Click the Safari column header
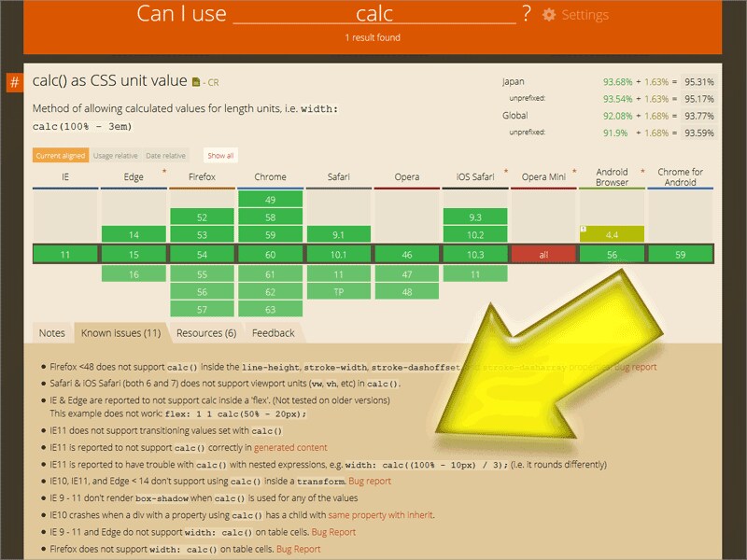Image resolution: width=747 pixels, height=560 pixels. (x=339, y=177)
